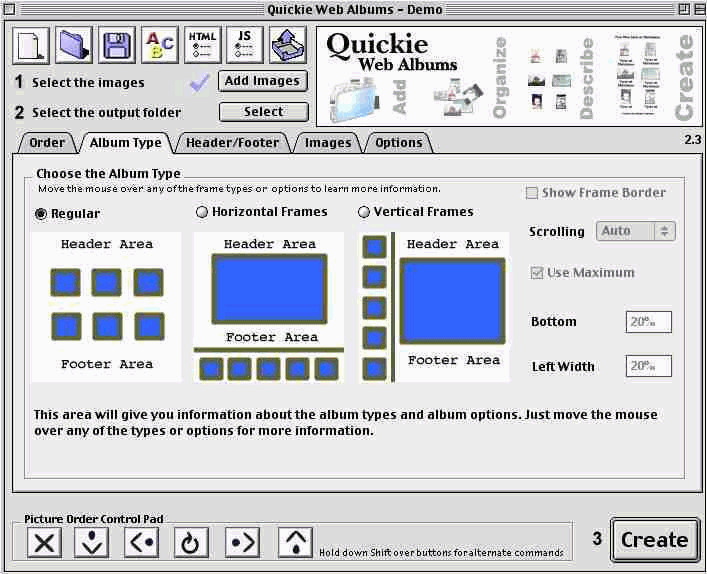Image resolution: width=707 pixels, height=574 pixels.
Task: Save with the floppy disk icon
Action: [x=117, y=45]
